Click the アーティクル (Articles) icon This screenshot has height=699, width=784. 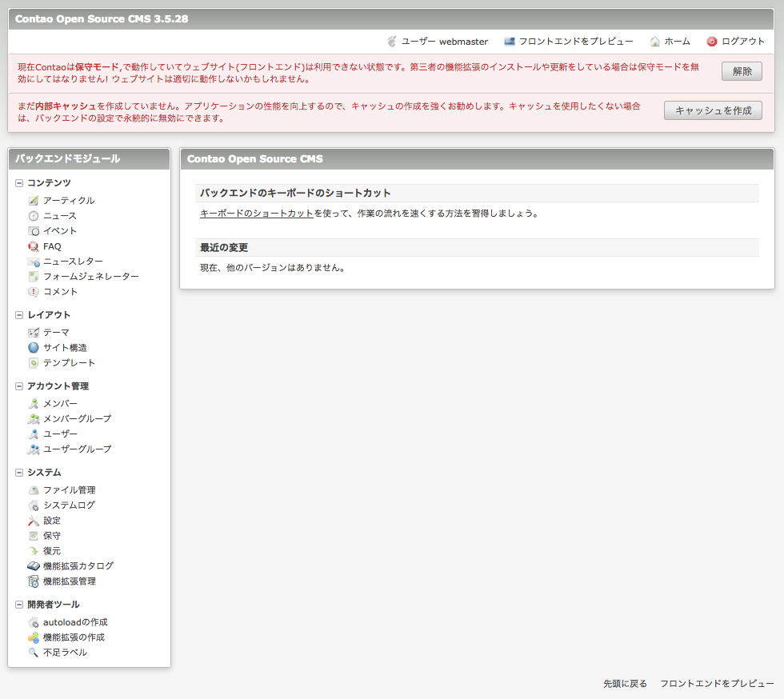click(34, 201)
